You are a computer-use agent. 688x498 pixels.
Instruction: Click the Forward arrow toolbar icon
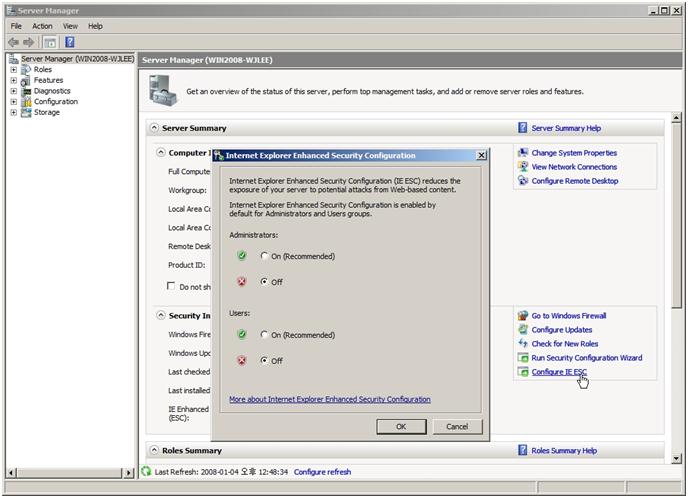(29, 42)
